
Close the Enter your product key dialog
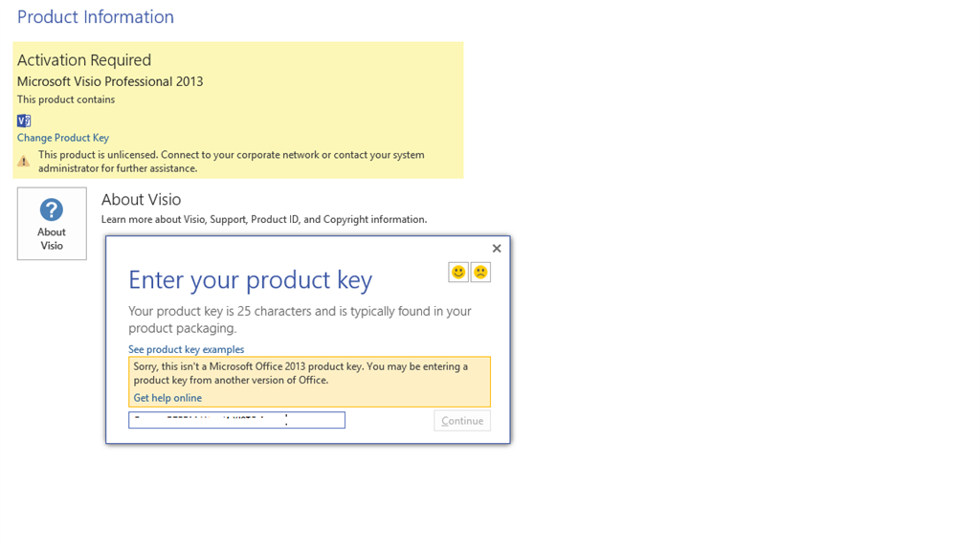click(497, 249)
